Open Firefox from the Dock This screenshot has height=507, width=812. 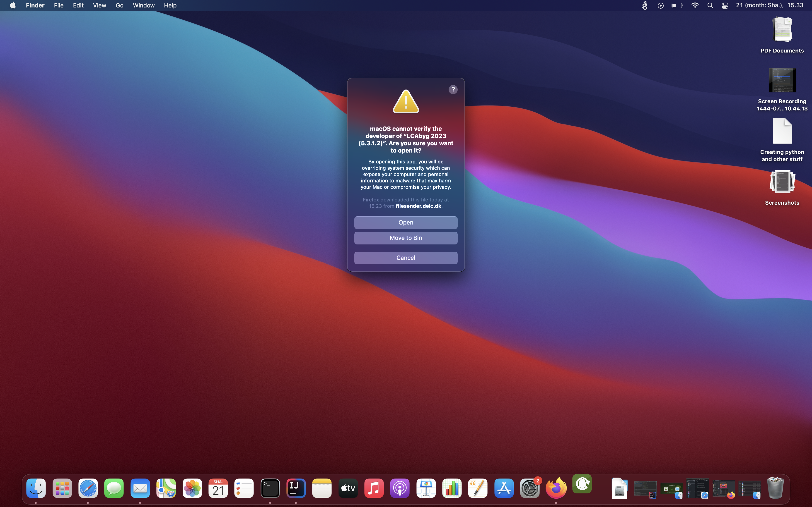click(x=556, y=488)
